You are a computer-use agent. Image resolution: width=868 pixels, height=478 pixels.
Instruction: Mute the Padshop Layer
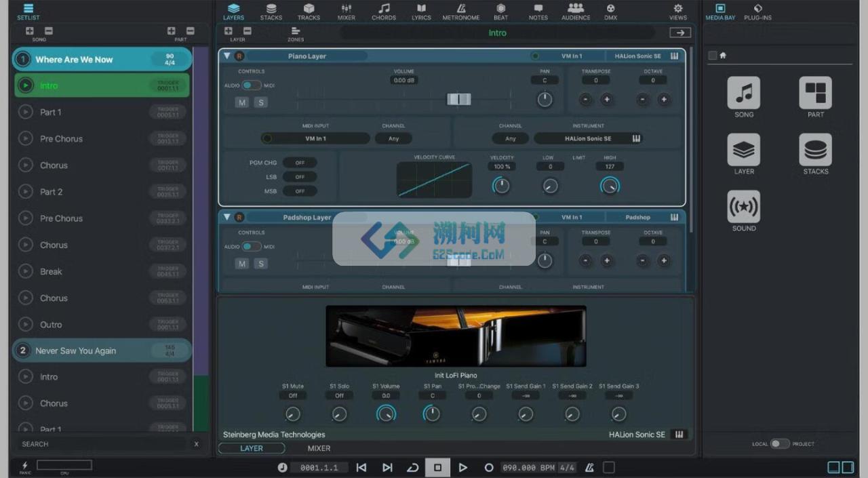tap(242, 264)
